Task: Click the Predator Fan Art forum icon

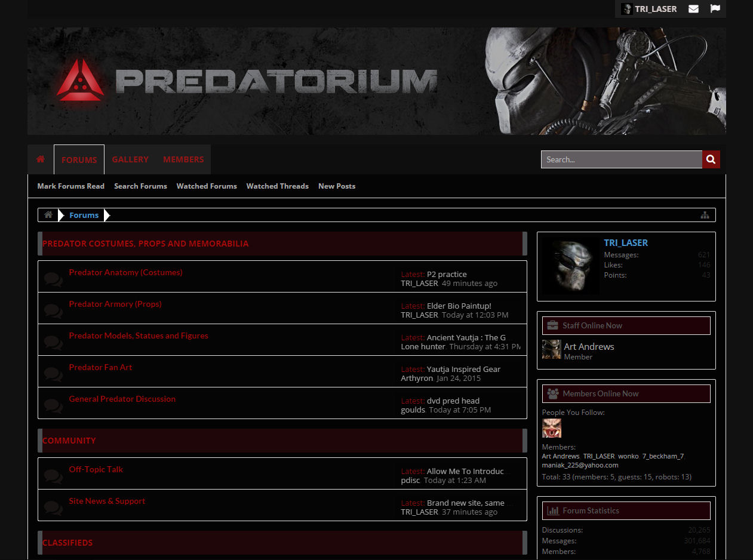Action: click(x=53, y=374)
